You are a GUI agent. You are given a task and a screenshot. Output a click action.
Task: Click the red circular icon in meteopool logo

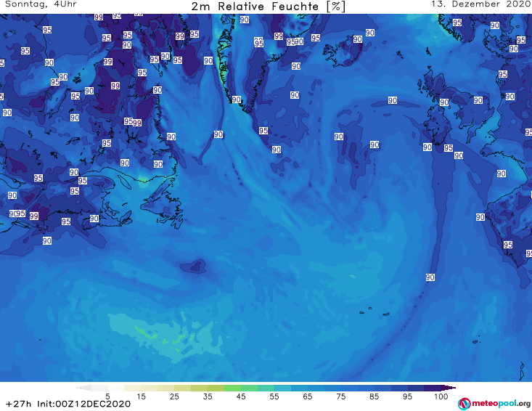[464, 404]
